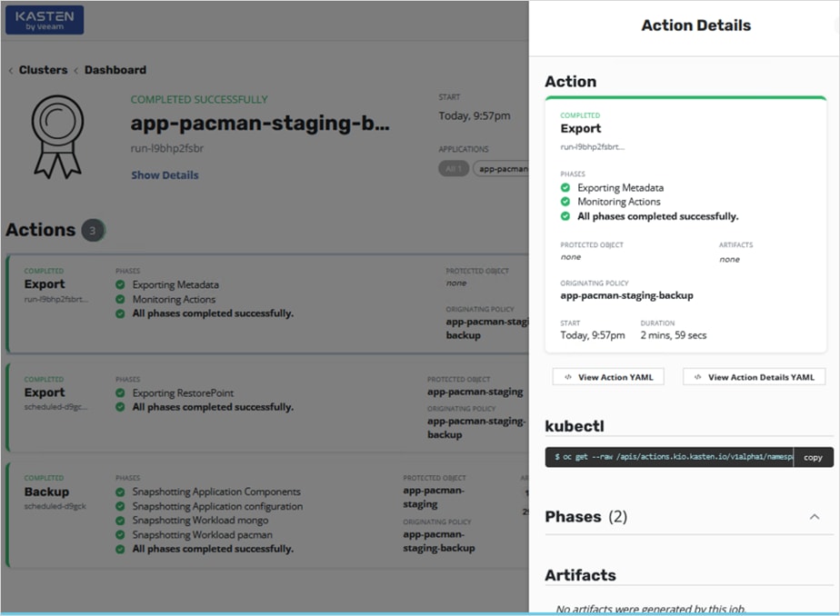Image resolution: width=840 pixels, height=616 pixels.
Task: Open the Backup scheduled-d9gck action card
Action: tap(268, 515)
